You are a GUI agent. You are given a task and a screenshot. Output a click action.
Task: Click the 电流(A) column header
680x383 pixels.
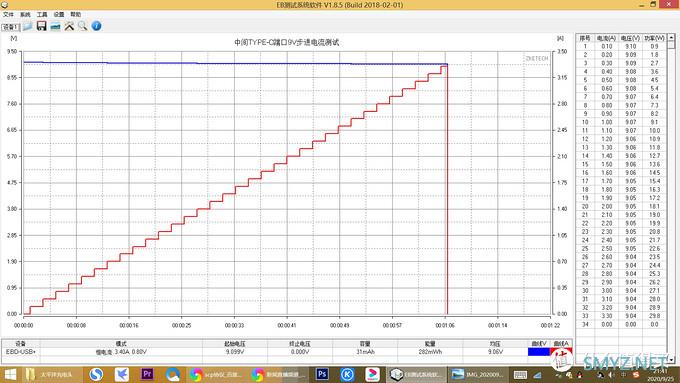pyautogui.click(x=606, y=38)
